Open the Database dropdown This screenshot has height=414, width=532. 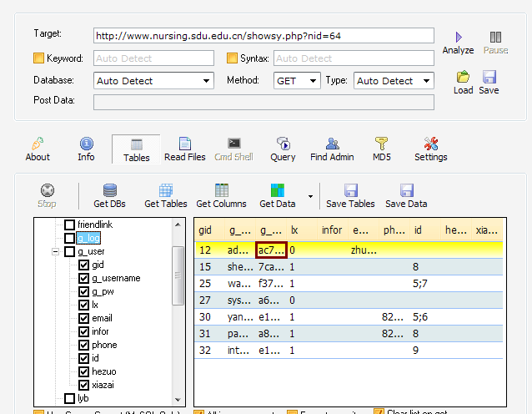pos(153,80)
